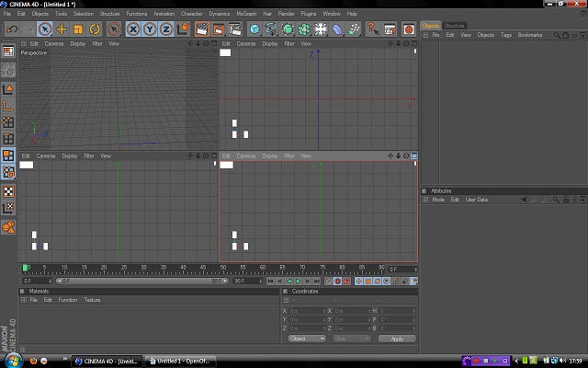Open the Plugins menu
Viewport: 588px width, 368px height.
click(309, 14)
